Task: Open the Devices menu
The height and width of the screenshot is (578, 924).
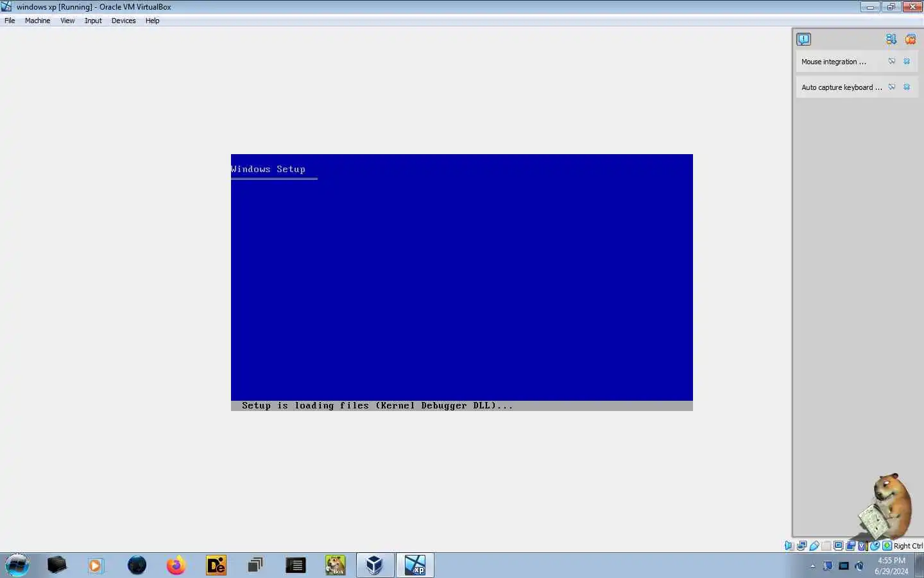Action: coord(123,21)
